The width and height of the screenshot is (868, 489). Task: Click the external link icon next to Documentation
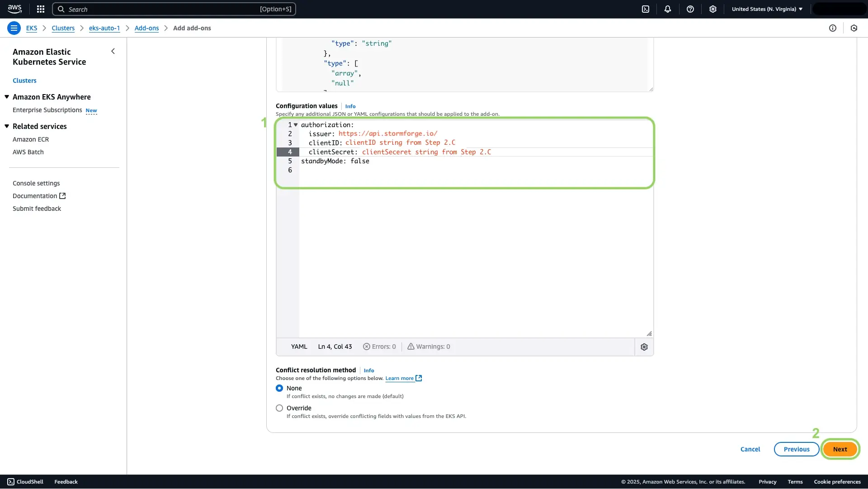tap(63, 196)
